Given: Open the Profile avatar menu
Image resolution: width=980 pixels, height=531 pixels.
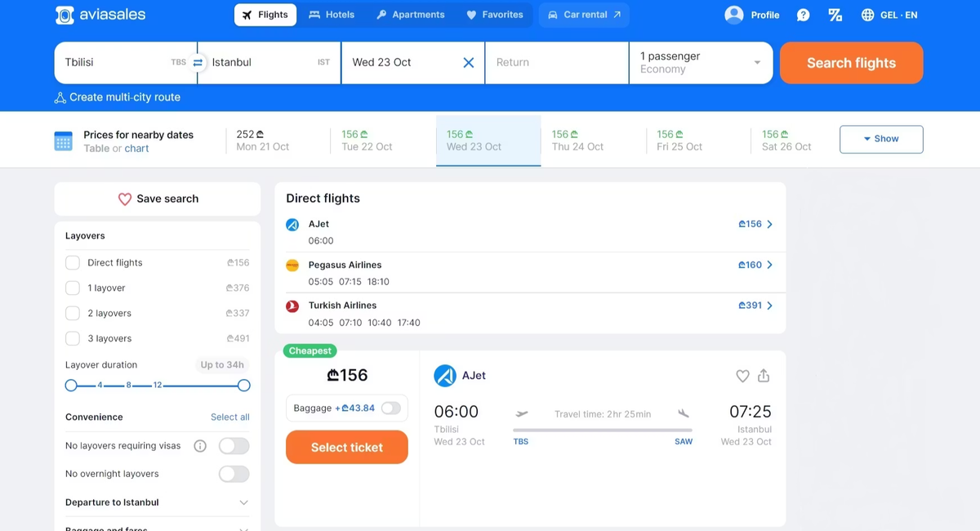Looking at the screenshot, I should pos(751,15).
